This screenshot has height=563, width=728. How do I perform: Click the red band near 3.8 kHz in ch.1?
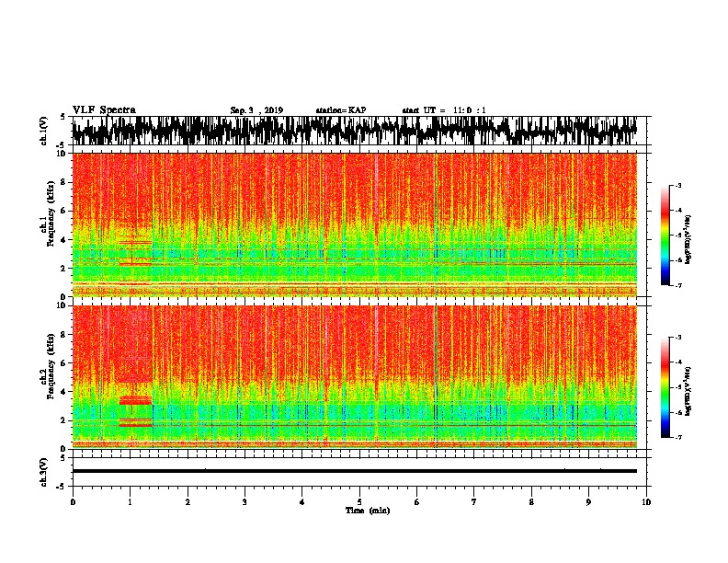[x=135, y=243]
